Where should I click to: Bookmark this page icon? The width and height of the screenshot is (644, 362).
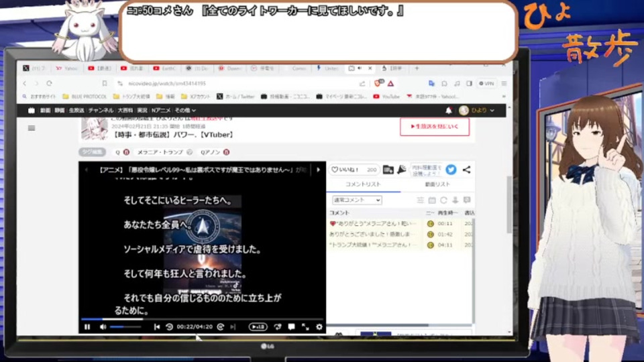(105, 83)
